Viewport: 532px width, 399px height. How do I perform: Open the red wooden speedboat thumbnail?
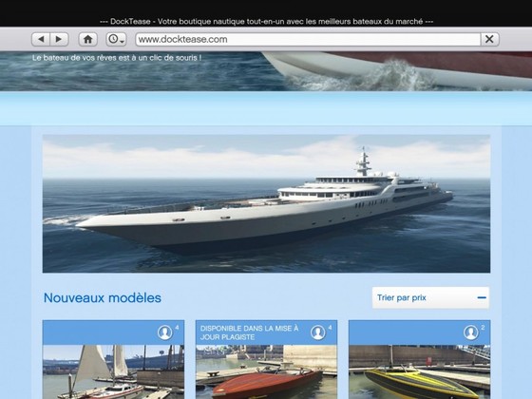click(x=266, y=371)
